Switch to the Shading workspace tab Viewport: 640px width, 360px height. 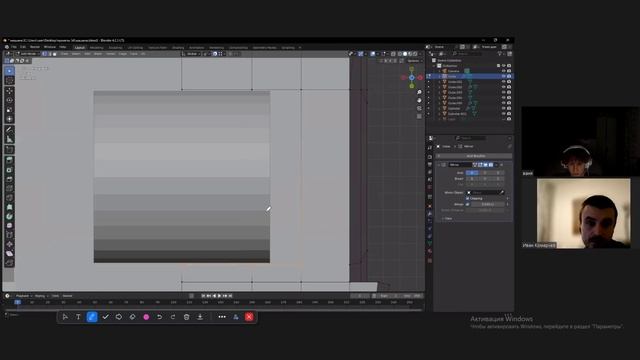(178, 47)
